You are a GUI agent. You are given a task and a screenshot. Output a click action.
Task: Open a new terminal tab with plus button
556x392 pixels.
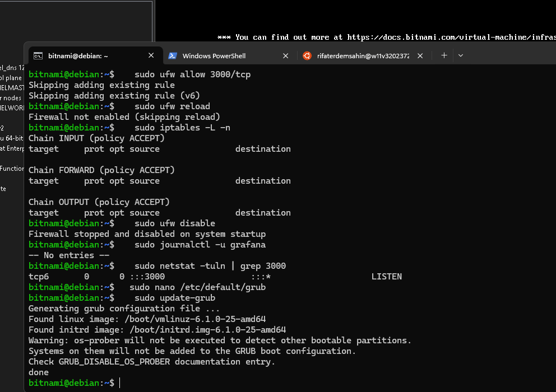click(x=444, y=55)
